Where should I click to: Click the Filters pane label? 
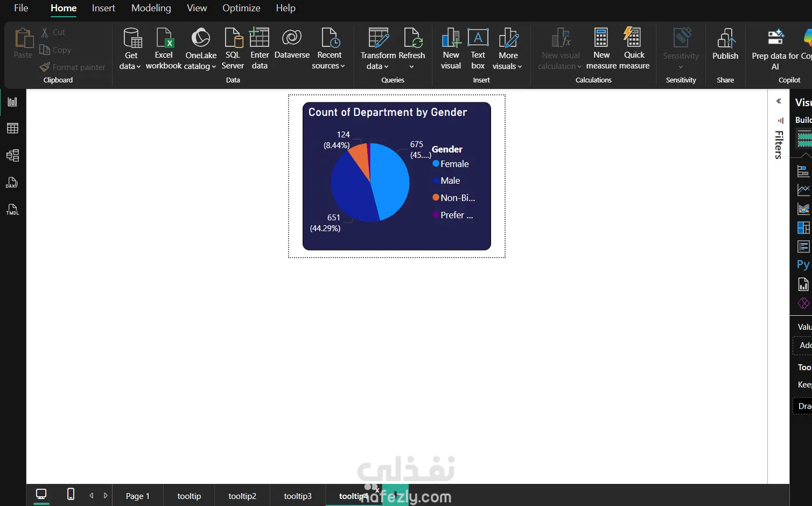pyautogui.click(x=779, y=144)
